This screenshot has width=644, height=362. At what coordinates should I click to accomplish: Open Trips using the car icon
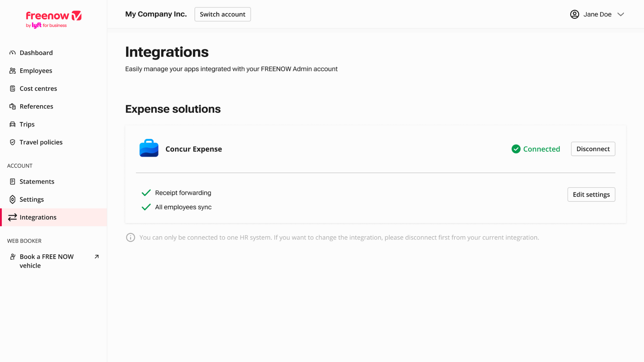pos(12,124)
